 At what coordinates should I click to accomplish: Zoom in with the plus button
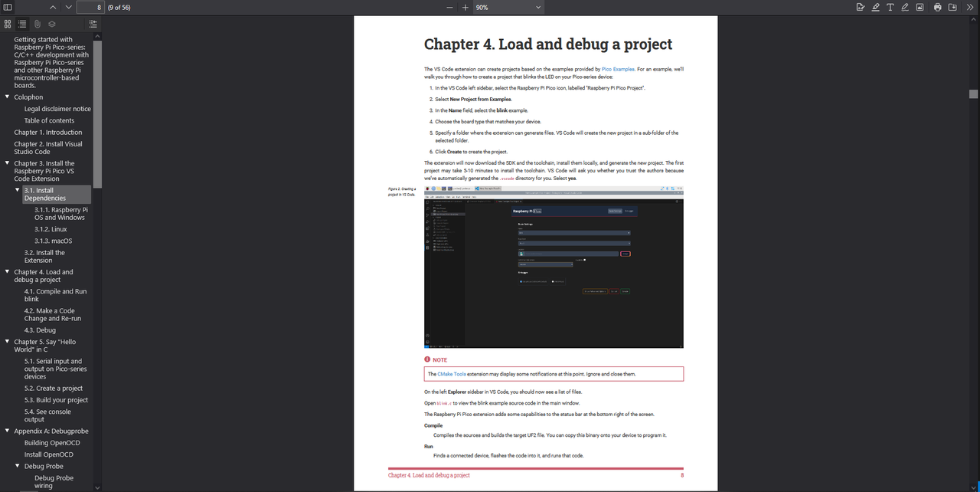pos(465,7)
